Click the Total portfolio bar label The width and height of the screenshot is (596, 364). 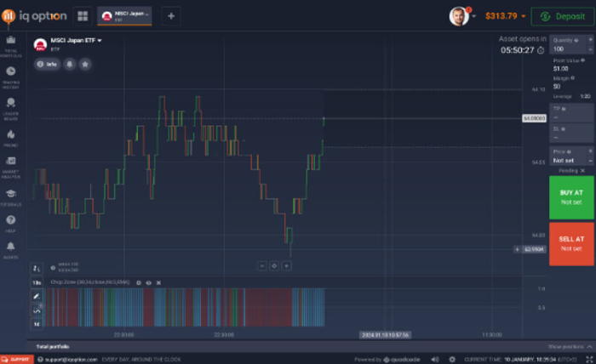(53, 346)
